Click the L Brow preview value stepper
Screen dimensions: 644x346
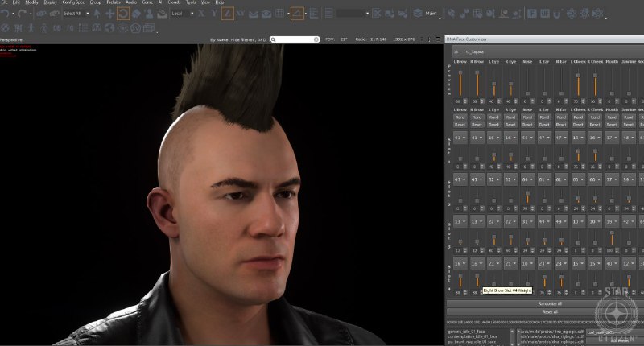pos(465,101)
